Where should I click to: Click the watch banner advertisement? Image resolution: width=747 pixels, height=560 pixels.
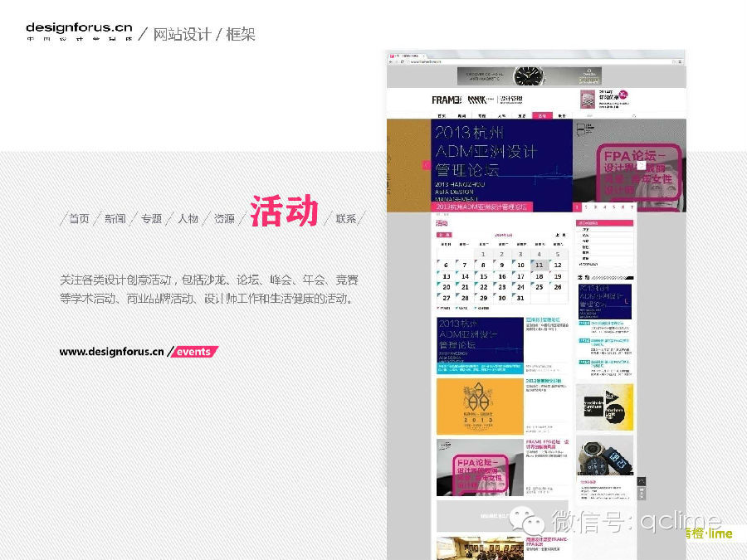tap(530, 76)
